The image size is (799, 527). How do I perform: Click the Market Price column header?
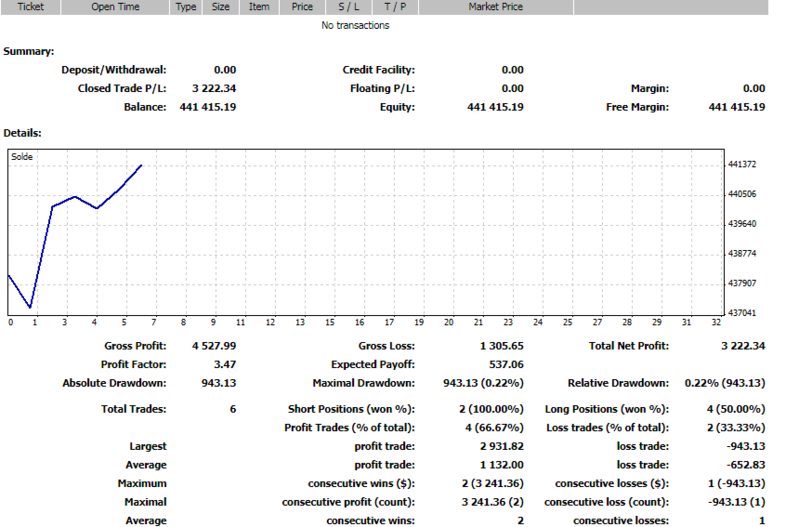(x=496, y=7)
